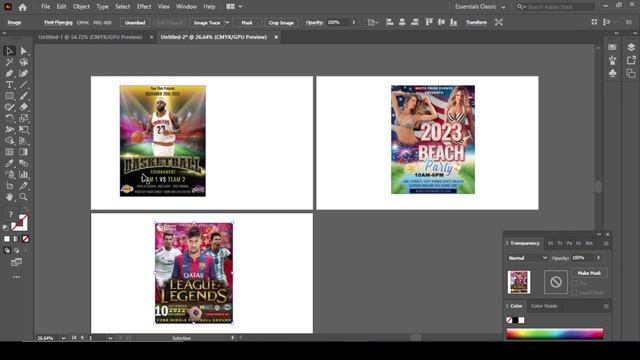Toggle Draw Behind mode
The height and width of the screenshot is (360, 640).
16,250
